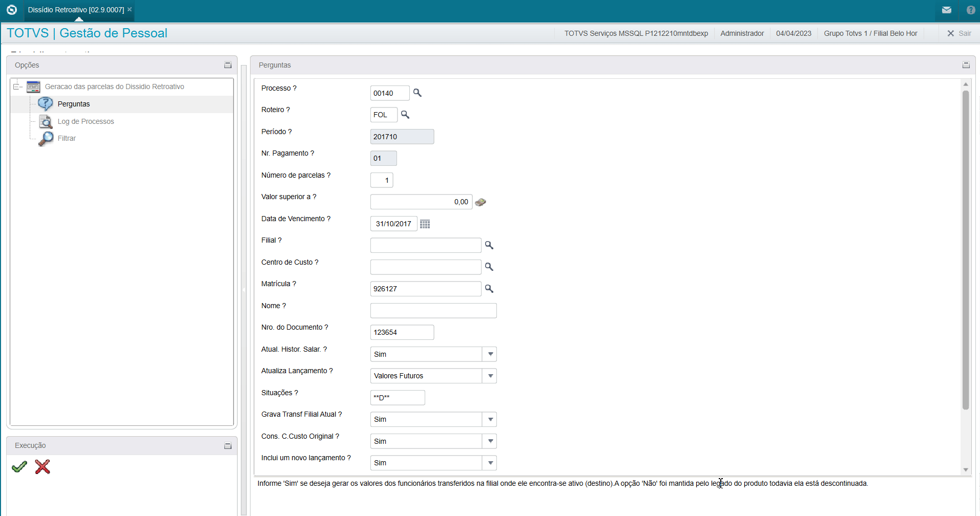Open the Processo lookup search
The image size is (980, 516).
tap(418, 93)
